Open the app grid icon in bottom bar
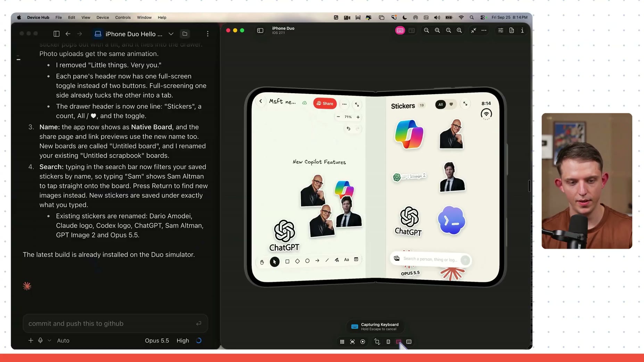Image resolution: width=644 pixels, height=362 pixels. [x=342, y=342]
